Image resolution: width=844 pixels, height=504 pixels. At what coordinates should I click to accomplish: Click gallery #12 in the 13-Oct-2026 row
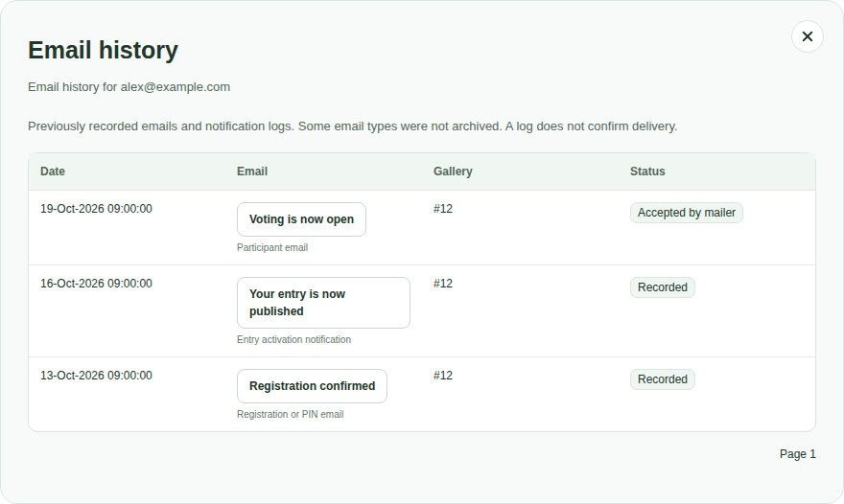pos(443,376)
